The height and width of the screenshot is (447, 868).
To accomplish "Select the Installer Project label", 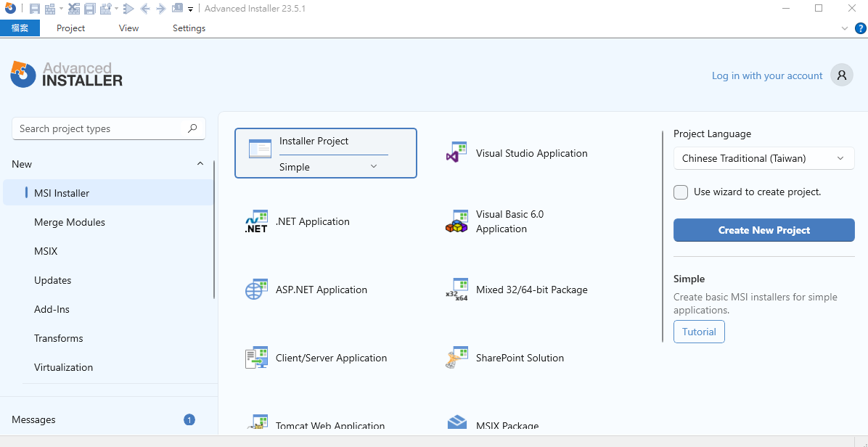I will pos(314,141).
